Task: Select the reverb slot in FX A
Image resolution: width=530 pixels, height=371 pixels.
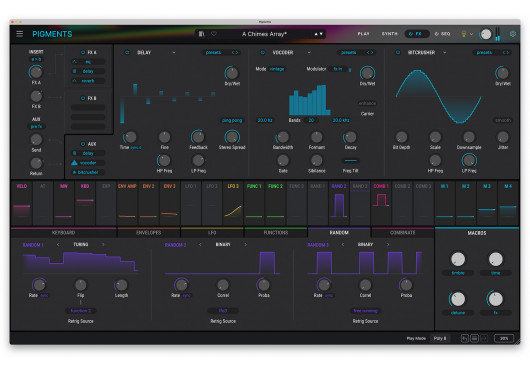Action: (x=88, y=81)
